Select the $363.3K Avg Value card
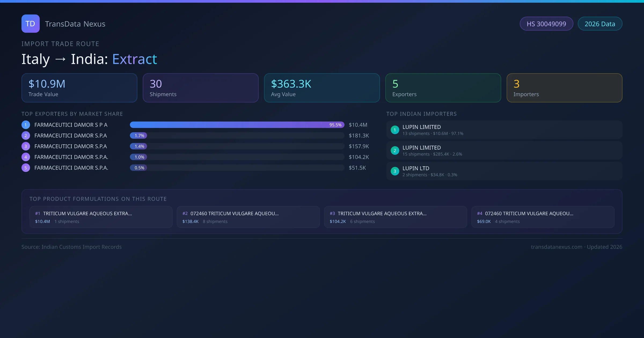The width and height of the screenshot is (644, 338). (322, 88)
